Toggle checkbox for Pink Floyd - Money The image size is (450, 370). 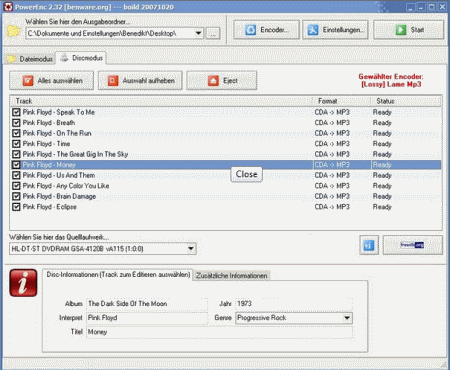pyautogui.click(x=16, y=165)
